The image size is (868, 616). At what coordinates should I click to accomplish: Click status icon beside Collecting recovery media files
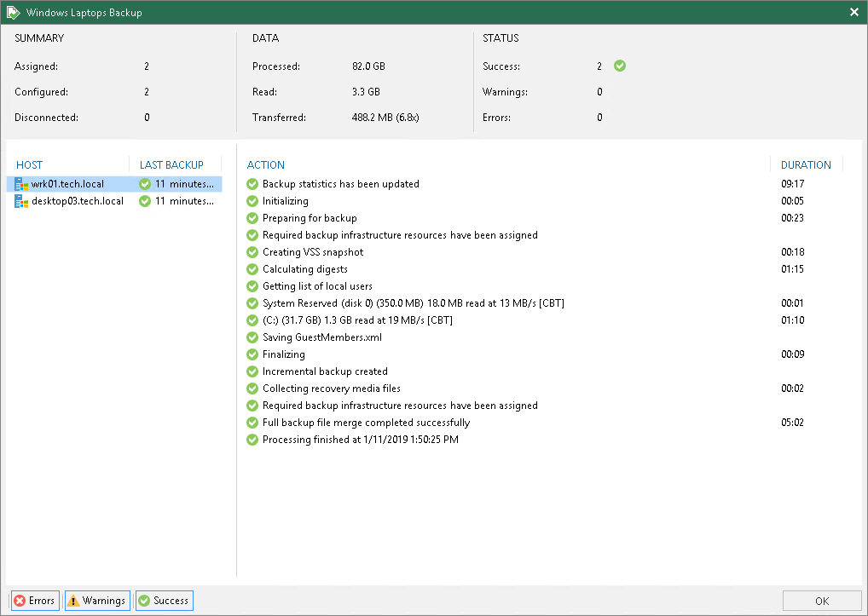pos(252,389)
